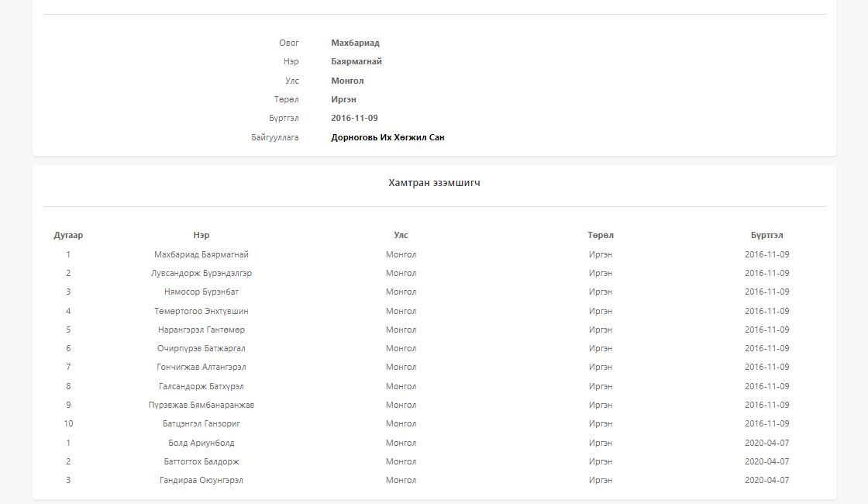
Task: Click the Бүртгэл column header in table
Action: 766,235
